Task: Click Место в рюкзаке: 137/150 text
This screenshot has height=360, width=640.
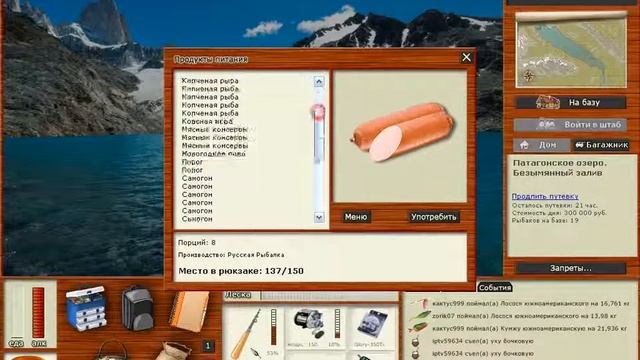Action: (x=241, y=271)
